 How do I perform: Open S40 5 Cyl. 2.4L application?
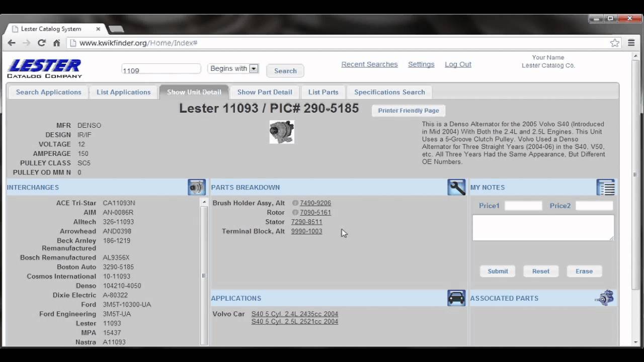pyautogui.click(x=295, y=314)
